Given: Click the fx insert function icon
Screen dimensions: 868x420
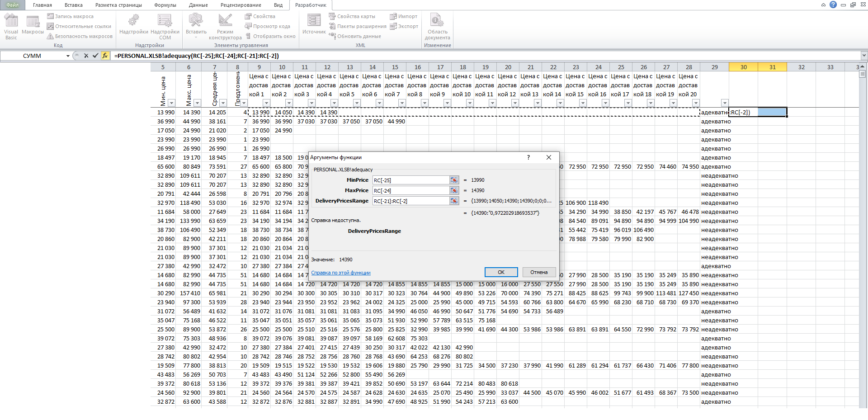Looking at the screenshot, I should (x=105, y=56).
